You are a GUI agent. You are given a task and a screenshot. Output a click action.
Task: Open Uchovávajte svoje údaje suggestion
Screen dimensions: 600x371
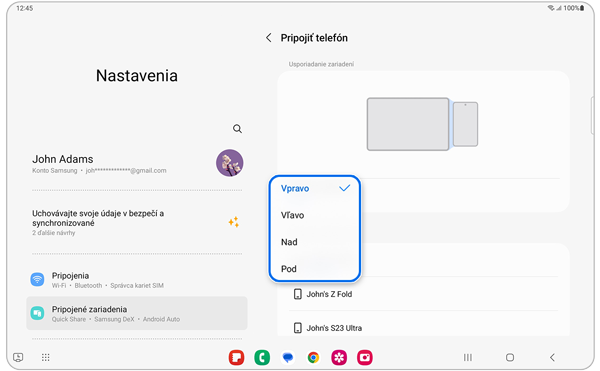coord(137,222)
